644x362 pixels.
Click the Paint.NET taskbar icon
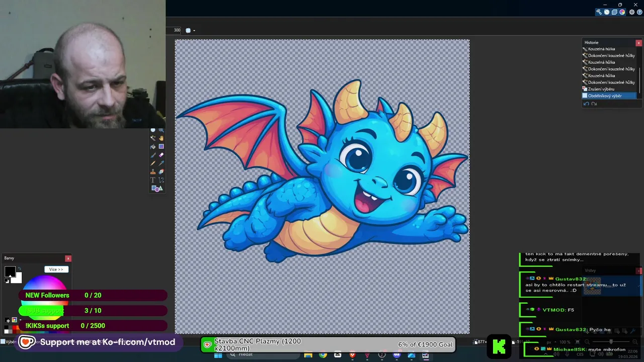(x=426, y=355)
